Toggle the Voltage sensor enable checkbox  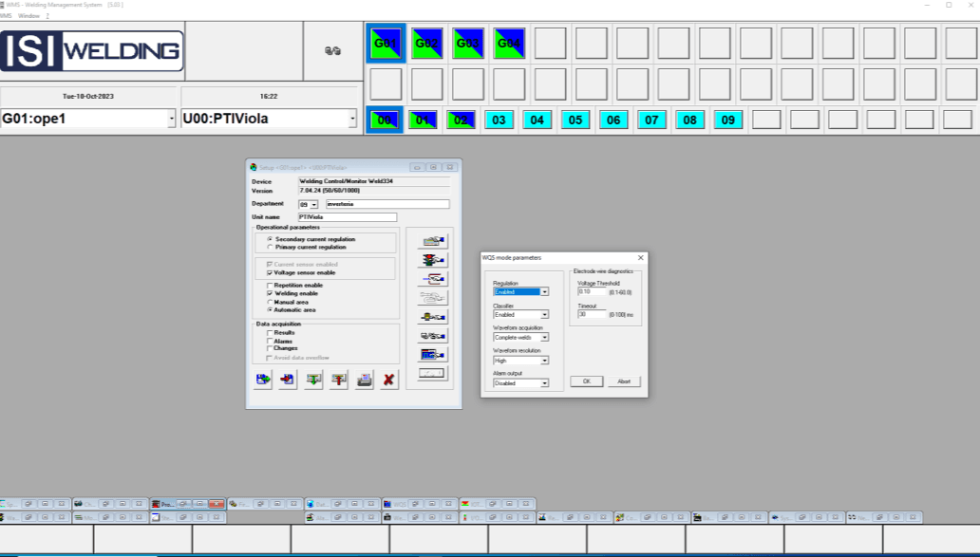271,272
